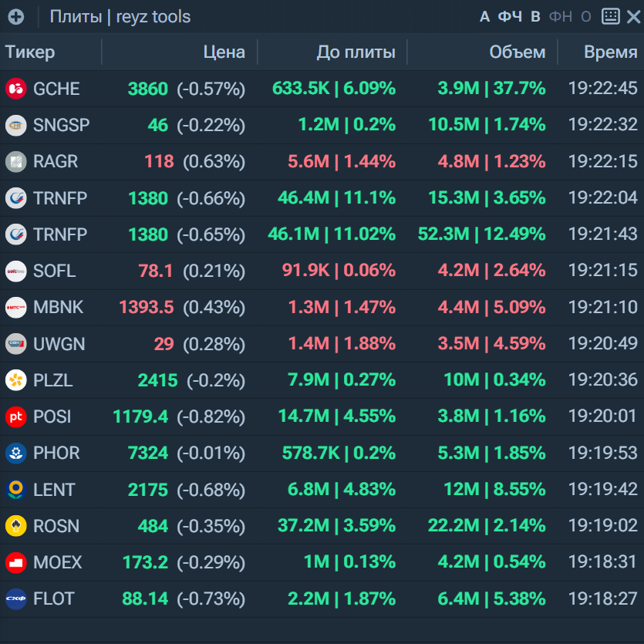The width and height of the screenshot is (644, 644).
Task: Sort by Время column header
Action: coord(611,52)
